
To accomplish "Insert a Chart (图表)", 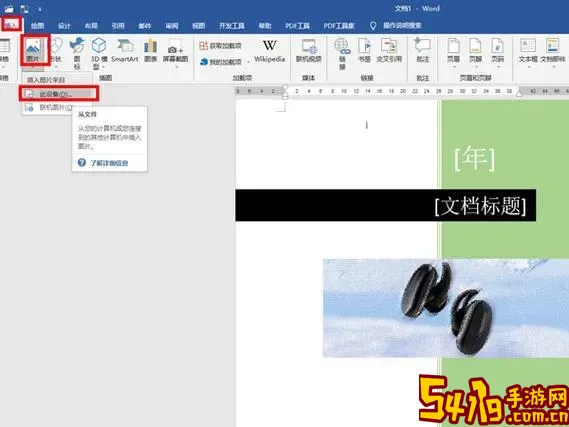I will (x=150, y=50).
